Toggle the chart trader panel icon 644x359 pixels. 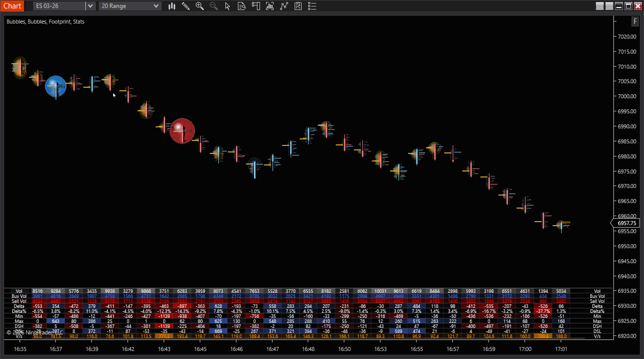(256, 6)
